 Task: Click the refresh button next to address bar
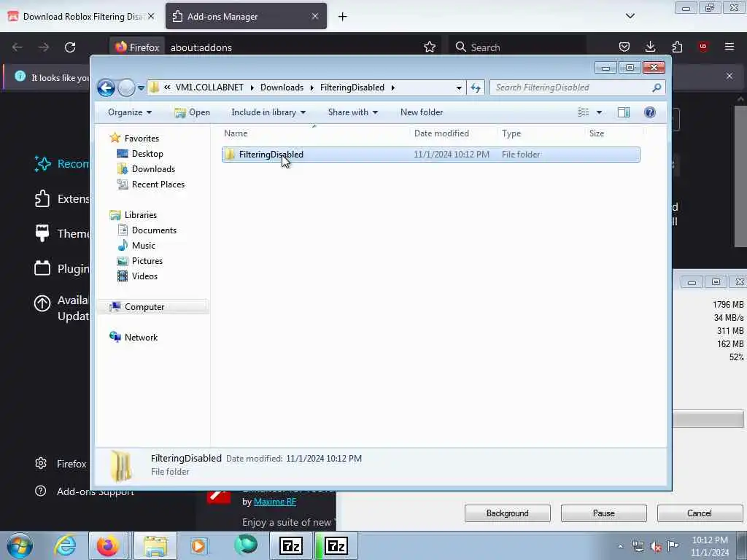(x=476, y=87)
